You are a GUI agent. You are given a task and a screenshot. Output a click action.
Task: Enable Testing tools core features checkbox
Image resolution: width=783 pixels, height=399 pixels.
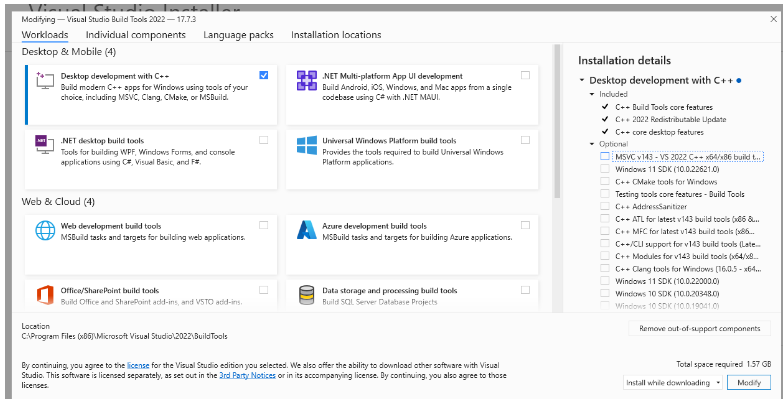point(605,194)
